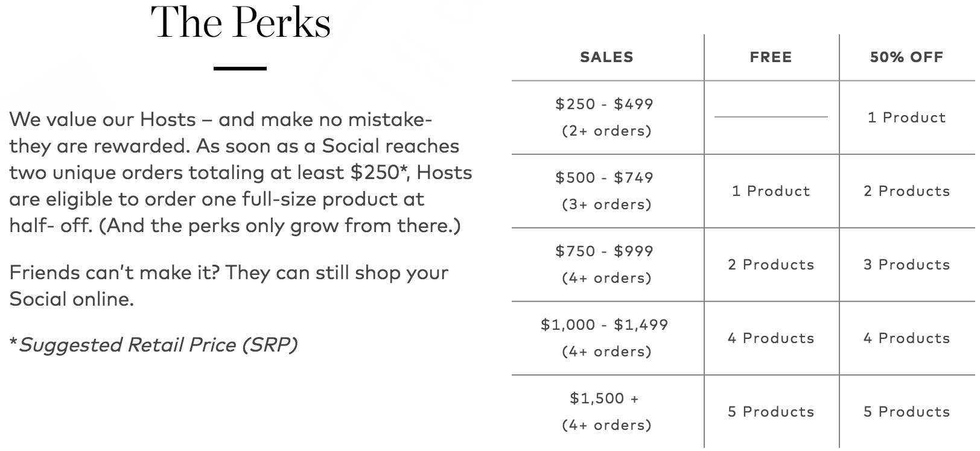
Task: Click "2 Products" in the 50% OFF column
Action: (x=906, y=191)
